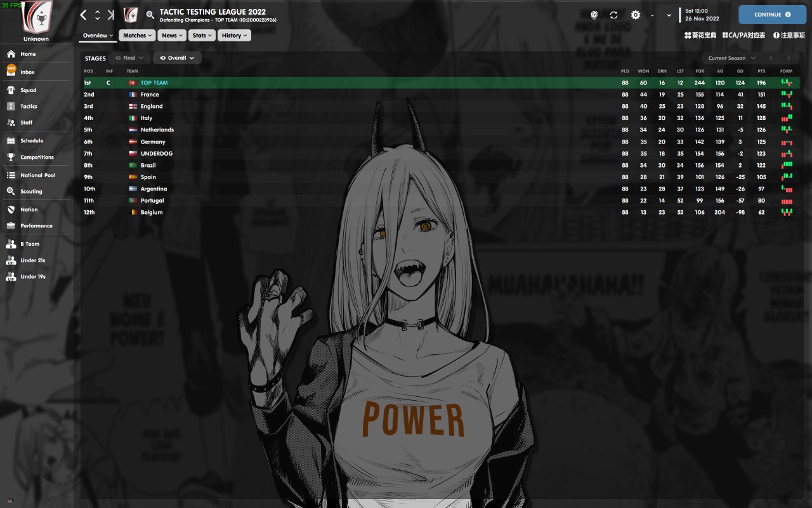Screen dimensions: 812x508
Task: Open Spain in the league table
Action: coord(148,177)
